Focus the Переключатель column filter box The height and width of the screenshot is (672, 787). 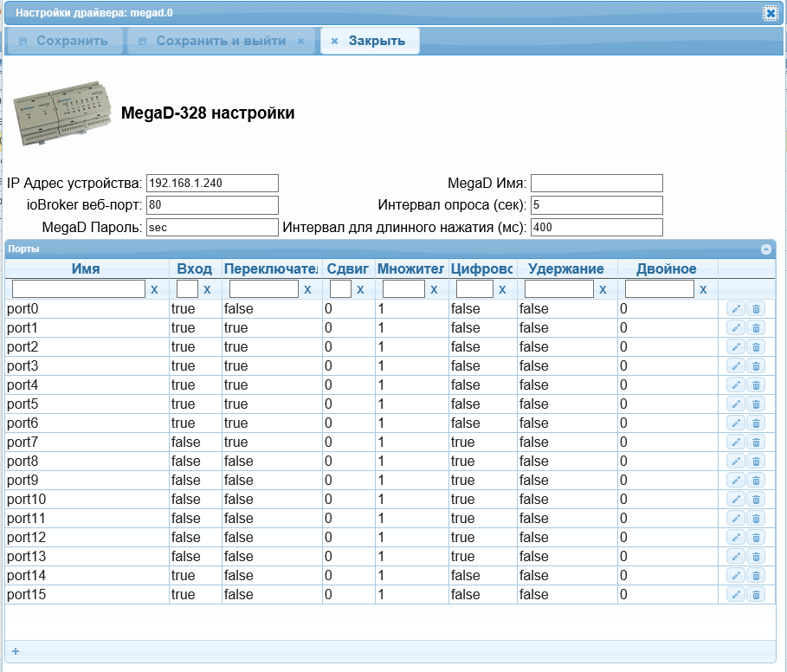[x=264, y=289]
